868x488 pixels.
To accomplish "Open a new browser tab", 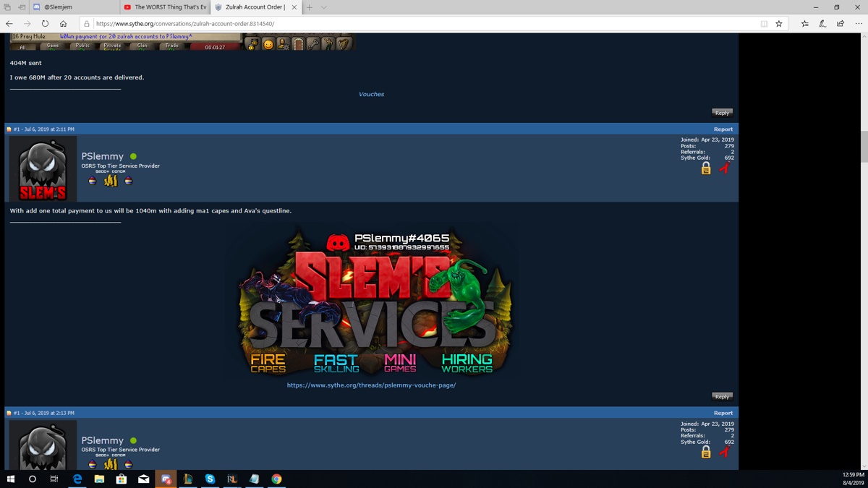I will [x=309, y=7].
